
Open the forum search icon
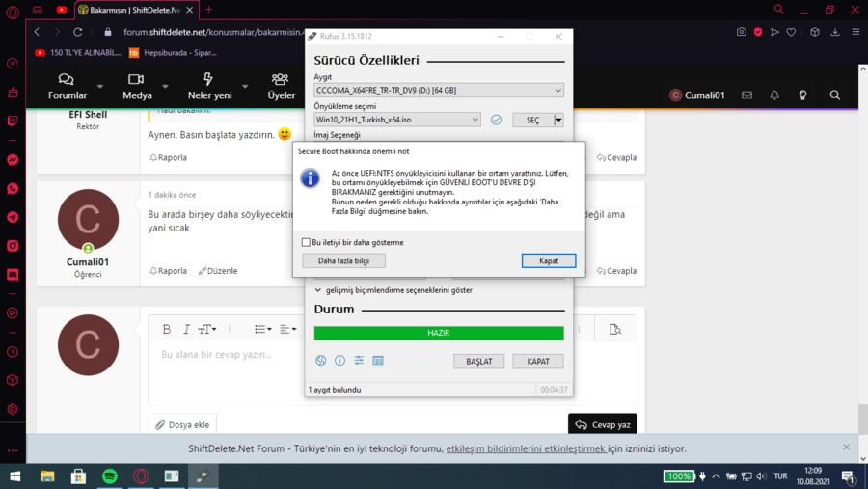point(835,95)
